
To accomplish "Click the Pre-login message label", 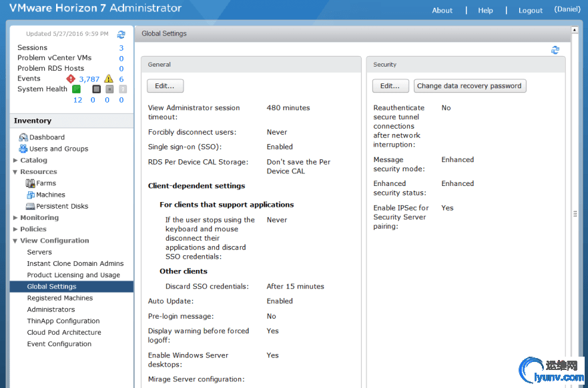I will coord(181,317).
